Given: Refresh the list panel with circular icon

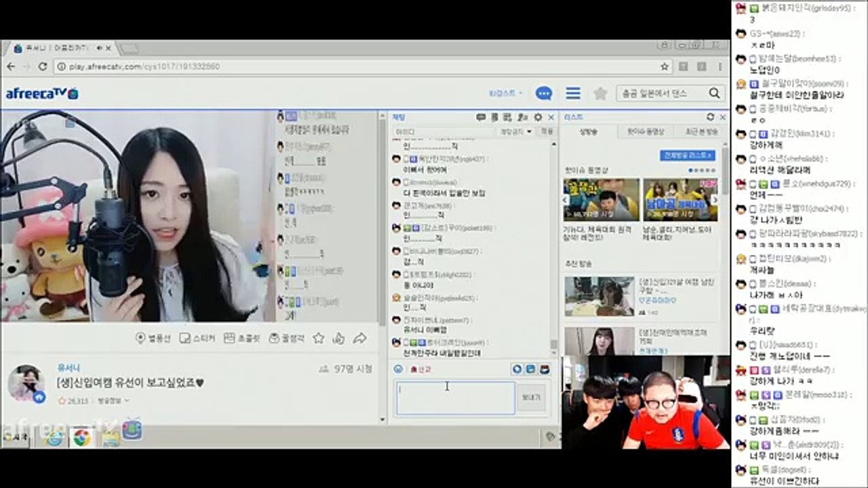Looking at the screenshot, I should click(x=710, y=117).
